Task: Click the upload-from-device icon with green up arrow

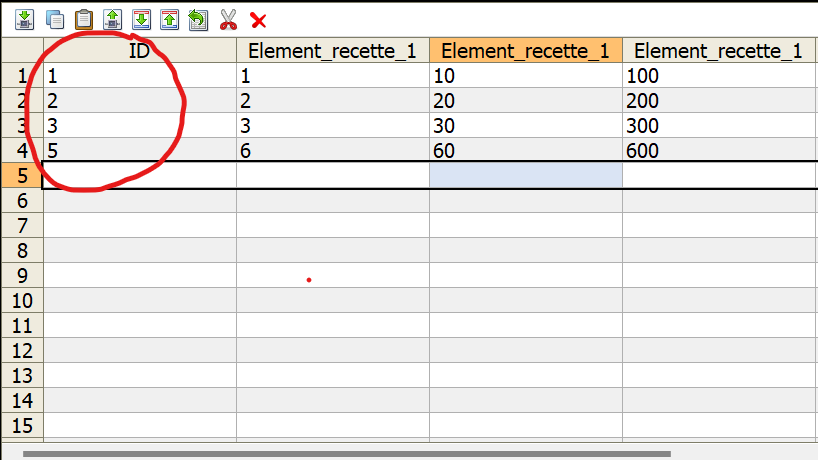Action: coord(112,20)
